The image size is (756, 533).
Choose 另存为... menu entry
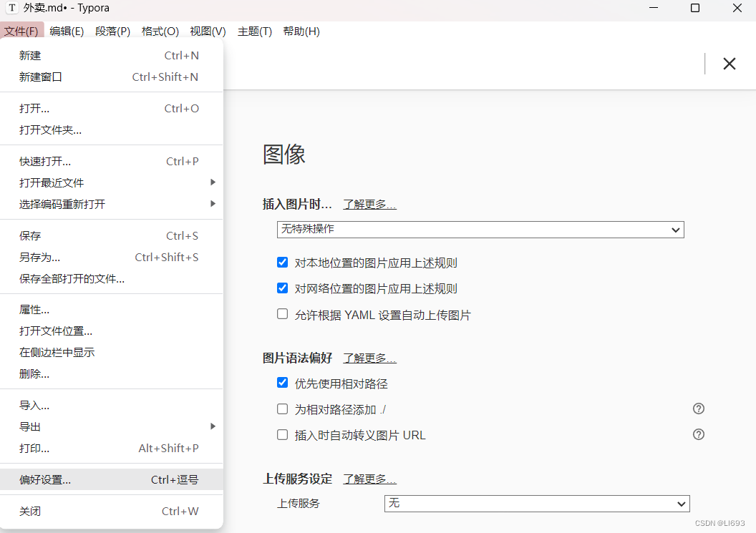(x=112, y=257)
